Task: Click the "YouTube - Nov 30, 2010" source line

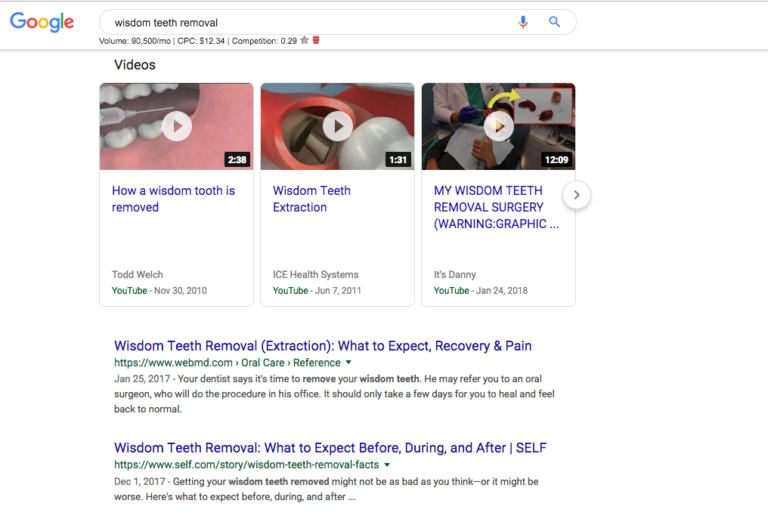Action: 159,290
